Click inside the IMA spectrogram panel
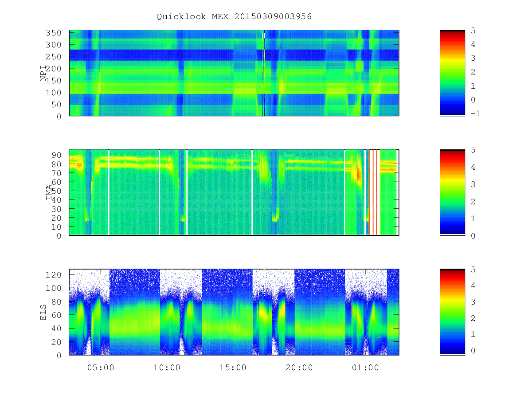 pyautogui.click(x=234, y=192)
